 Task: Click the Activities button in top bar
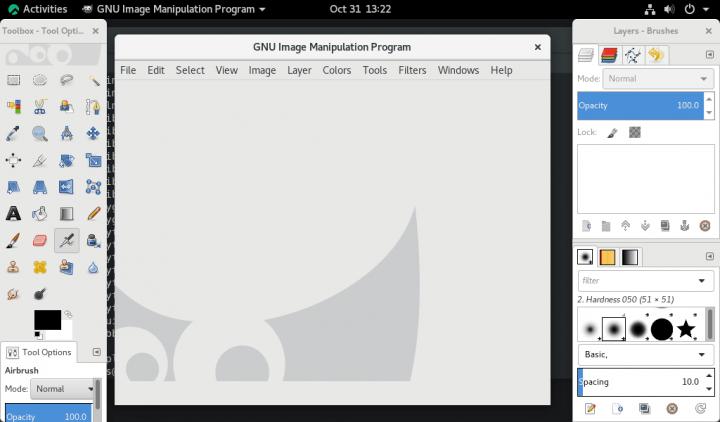point(37,9)
